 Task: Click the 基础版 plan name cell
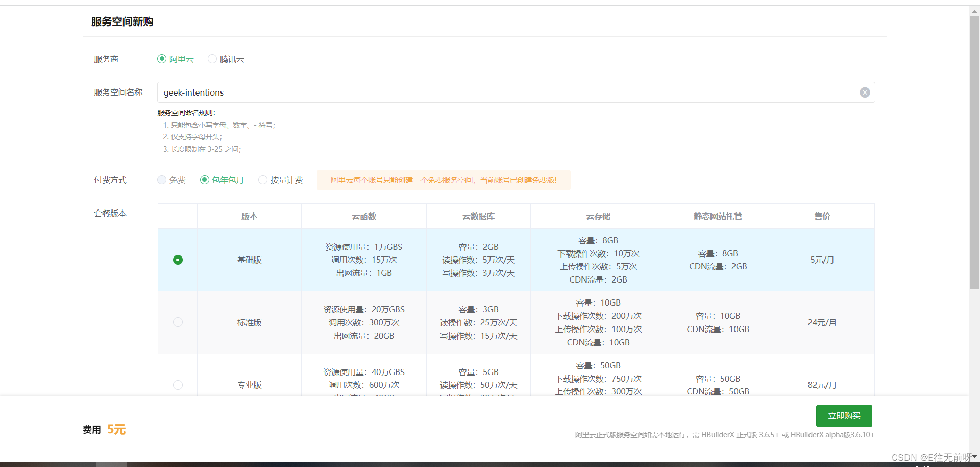250,260
